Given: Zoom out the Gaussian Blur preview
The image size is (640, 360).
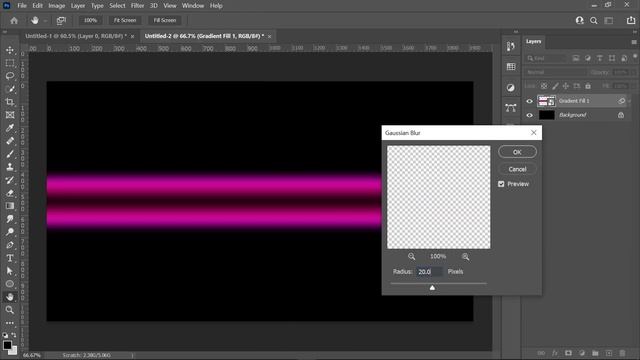Looking at the screenshot, I should coord(411,256).
